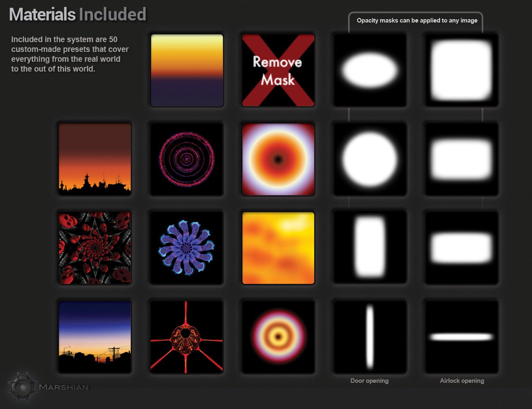Image resolution: width=532 pixels, height=409 pixels.
Task: Select the orange city skyline silhouette material
Action: 95,160
